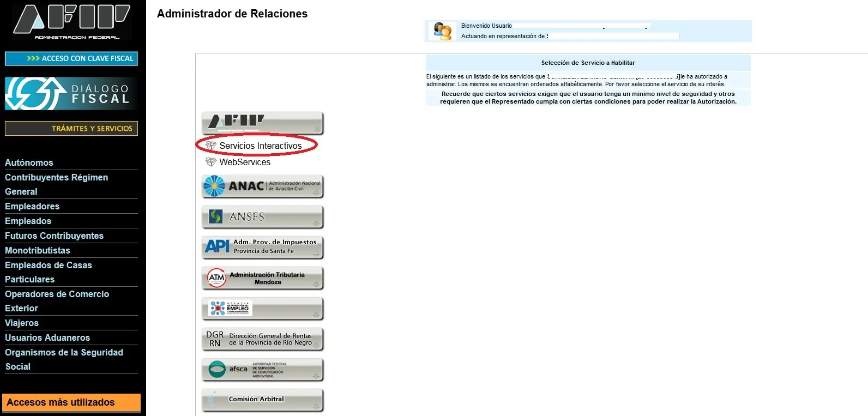Screen dimensions: 868x416
Task: Click the Administrador de Relaciones title
Action: pyautogui.click(x=232, y=14)
